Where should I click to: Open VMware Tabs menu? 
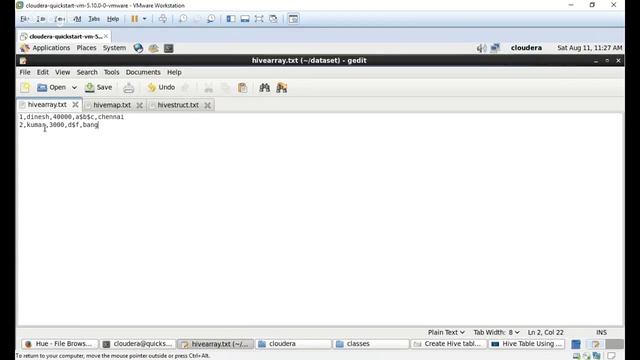[94, 19]
